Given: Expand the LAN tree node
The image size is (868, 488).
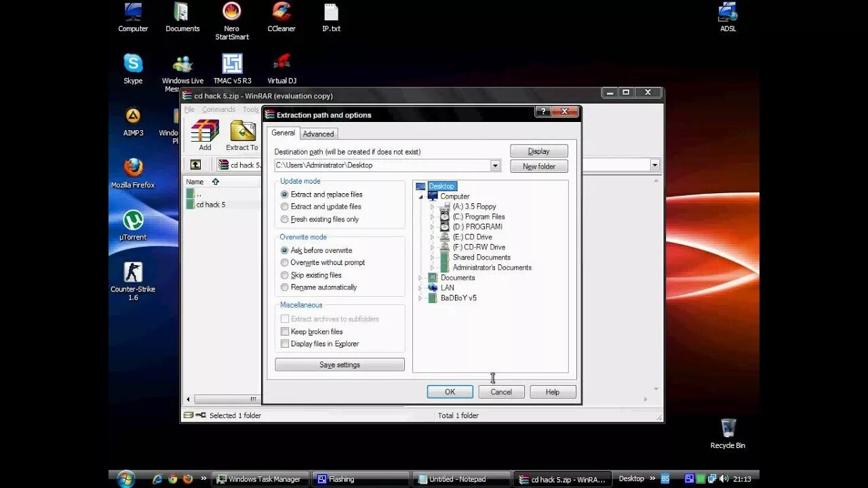Looking at the screenshot, I should click(420, 288).
